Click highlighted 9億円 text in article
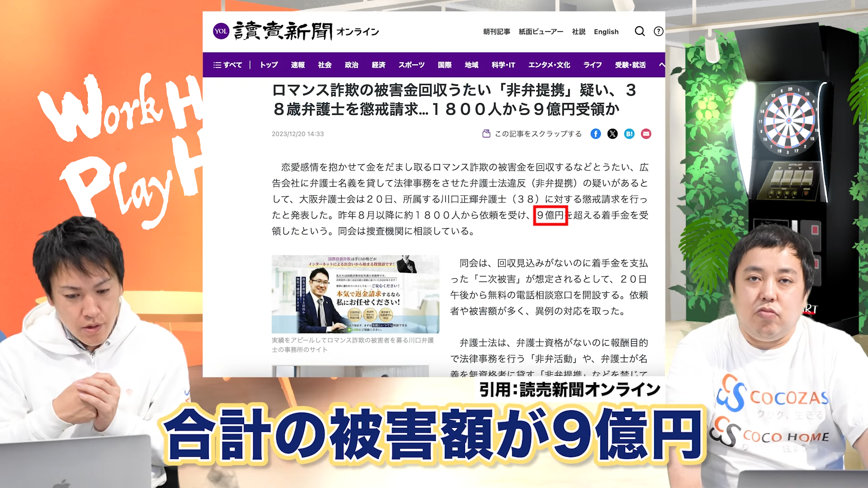Viewport: 868px width, 488px height. [550, 215]
